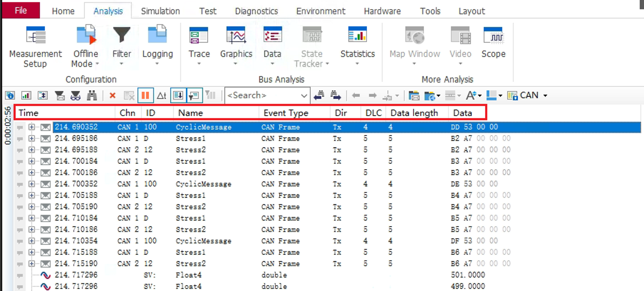The image size is (644, 291).
Task: Click the search next binoculars arrow
Action: [335, 95]
